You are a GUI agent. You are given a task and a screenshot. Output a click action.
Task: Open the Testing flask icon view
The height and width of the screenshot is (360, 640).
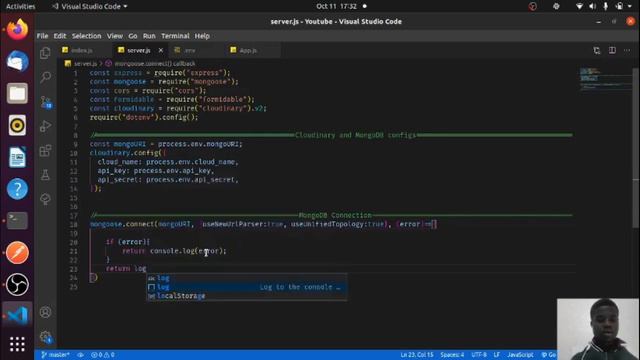(x=45, y=175)
